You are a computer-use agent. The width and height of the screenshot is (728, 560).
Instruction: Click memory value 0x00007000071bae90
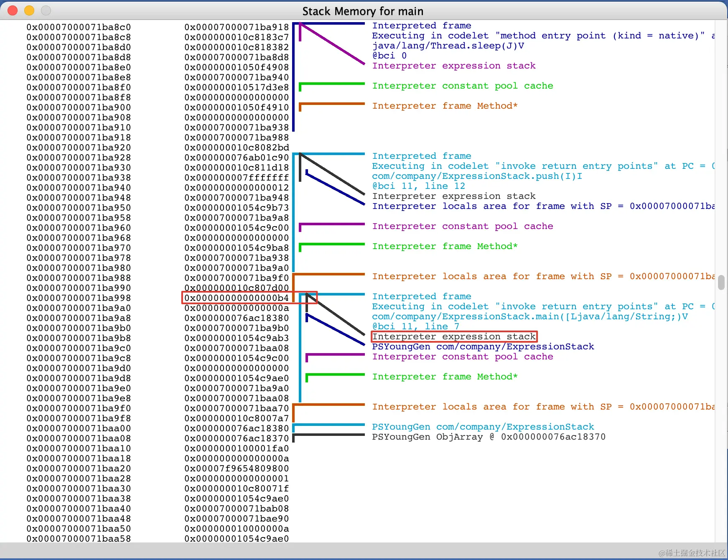pyautogui.click(x=237, y=519)
